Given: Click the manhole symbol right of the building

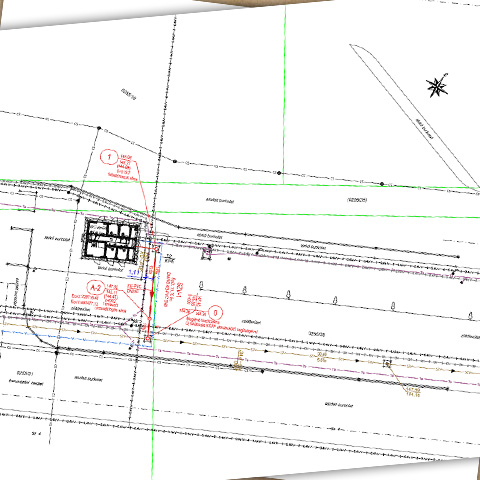Looking at the screenshot, I should pyautogui.click(x=207, y=252).
